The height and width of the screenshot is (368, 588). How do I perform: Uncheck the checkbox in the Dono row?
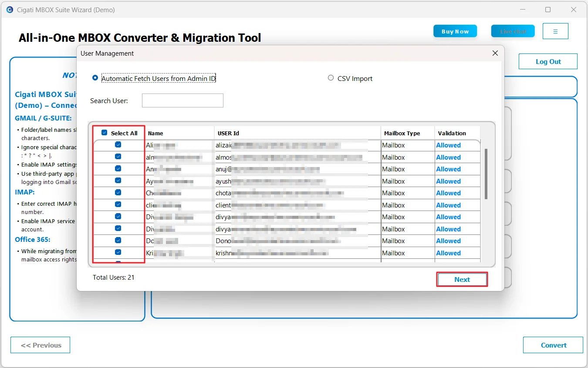[118, 241]
